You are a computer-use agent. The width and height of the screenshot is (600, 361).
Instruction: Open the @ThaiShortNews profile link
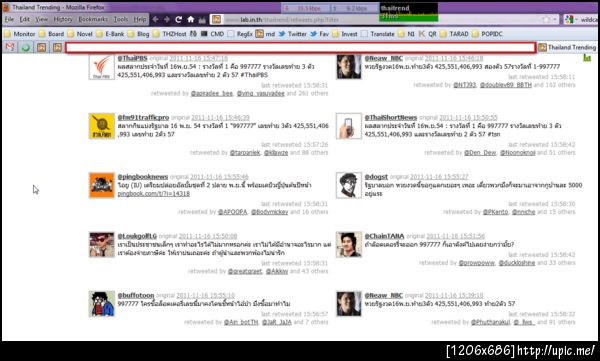[x=390, y=118]
